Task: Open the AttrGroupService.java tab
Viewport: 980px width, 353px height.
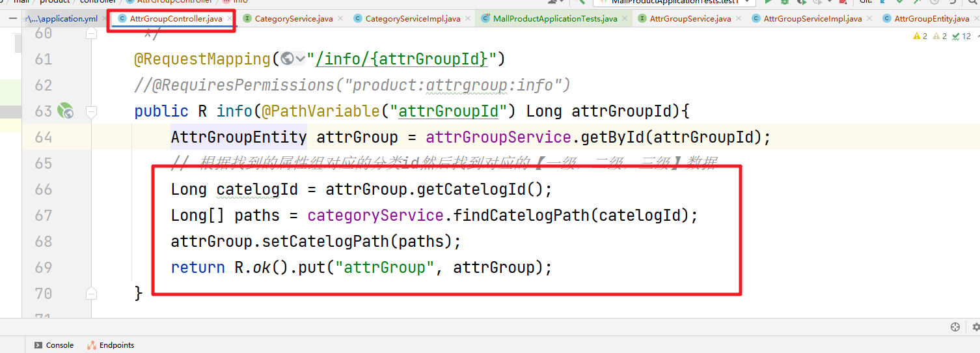Action: tap(690, 19)
